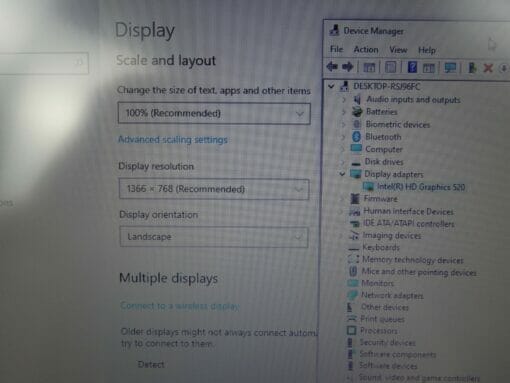This screenshot has width=510, height=383.
Task: Click the Bluetooth category icon
Action: [356, 136]
